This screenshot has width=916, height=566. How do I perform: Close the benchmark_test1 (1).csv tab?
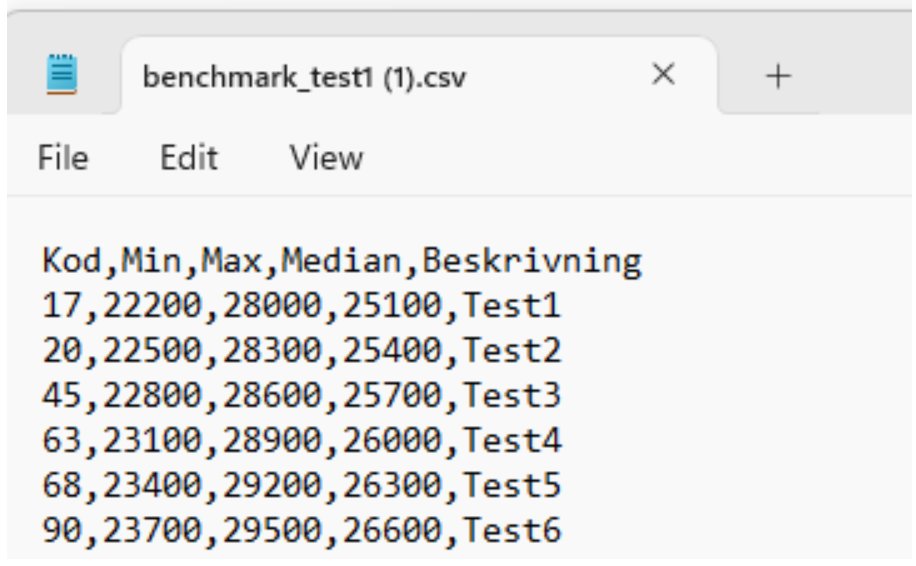pyautogui.click(x=664, y=75)
